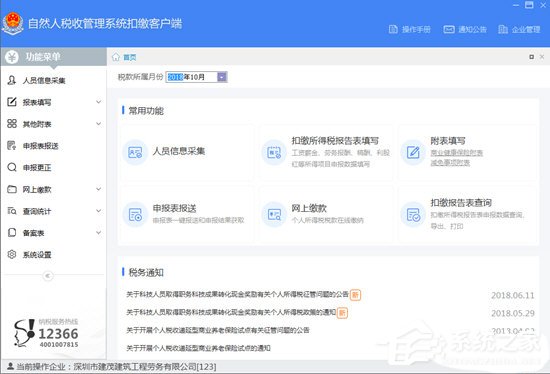Click the 2018.06.11 date
The height and width of the screenshot is (374, 550).
(x=513, y=295)
